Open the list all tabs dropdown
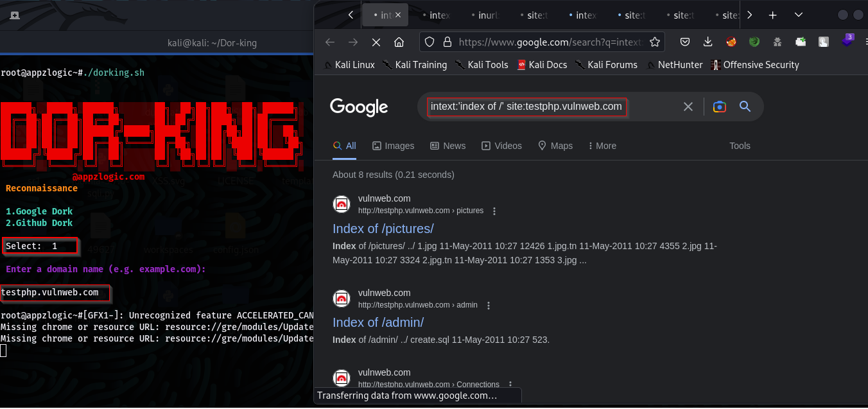 tap(799, 15)
